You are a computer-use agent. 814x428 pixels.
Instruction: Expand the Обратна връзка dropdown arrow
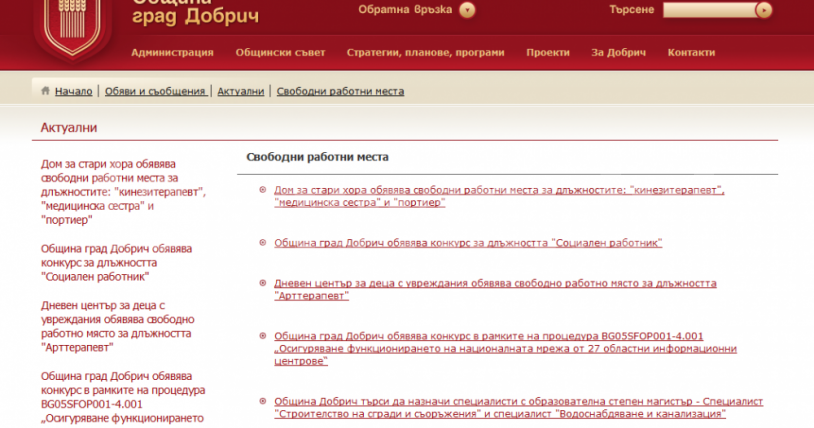(x=467, y=10)
